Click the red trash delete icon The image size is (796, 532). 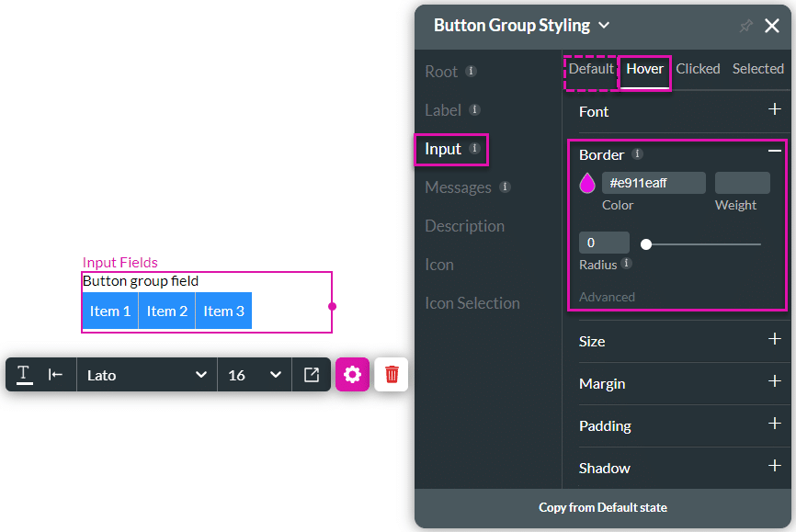click(392, 375)
